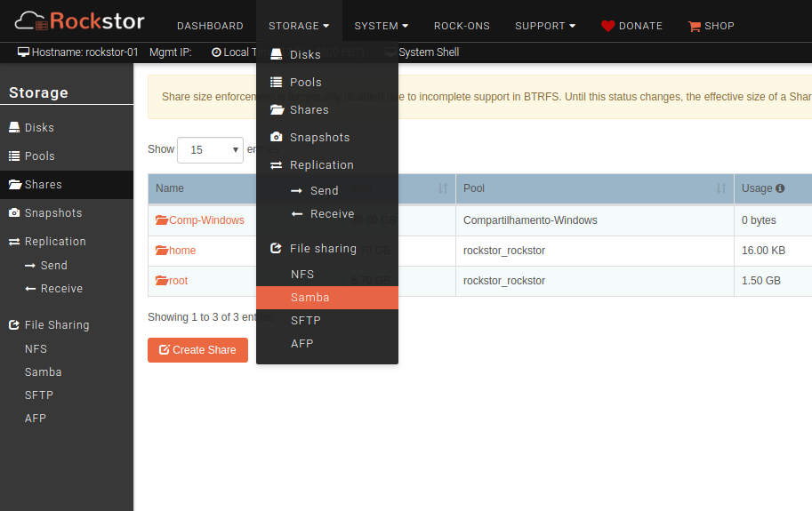The height and width of the screenshot is (511, 812).
Task: Click the Shares folder icon in dropdown
Action: coord(277,109)
